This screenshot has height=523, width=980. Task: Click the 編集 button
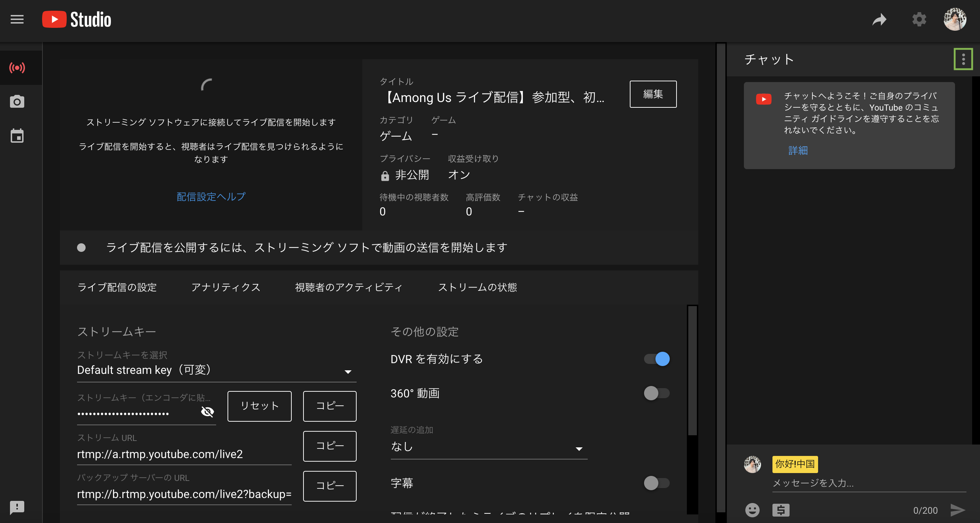click(x=653, y=94)
